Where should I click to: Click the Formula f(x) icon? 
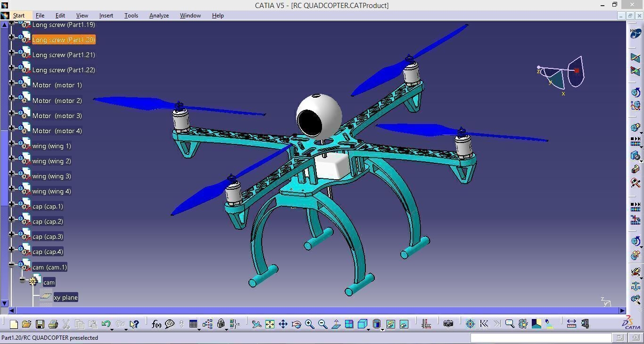[156, 324]
